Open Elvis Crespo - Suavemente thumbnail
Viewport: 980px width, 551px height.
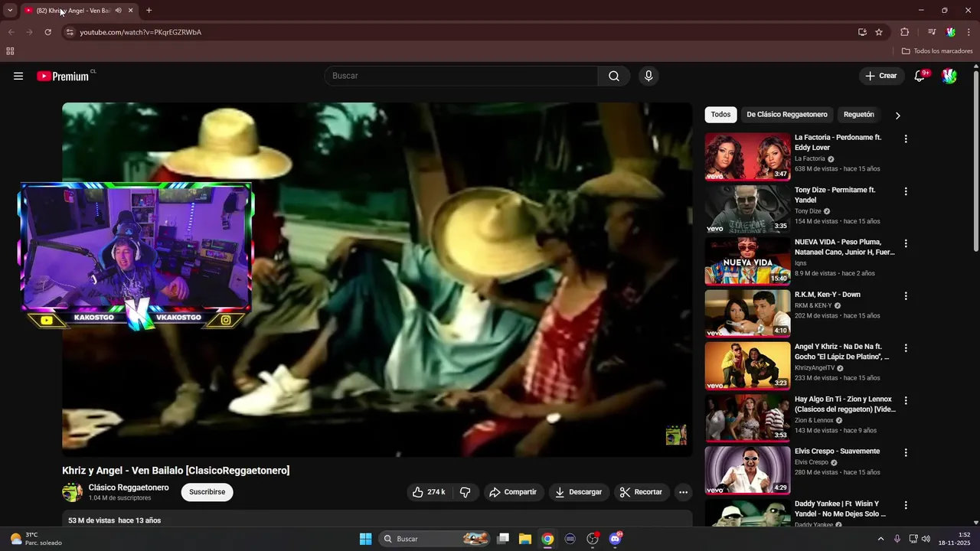[747, 471]
